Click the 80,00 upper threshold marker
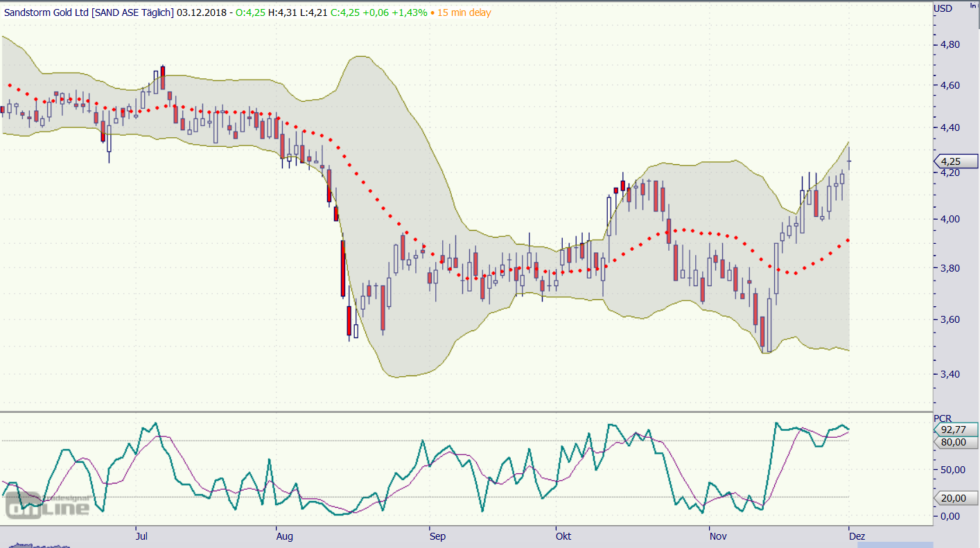 pos(957,441)
